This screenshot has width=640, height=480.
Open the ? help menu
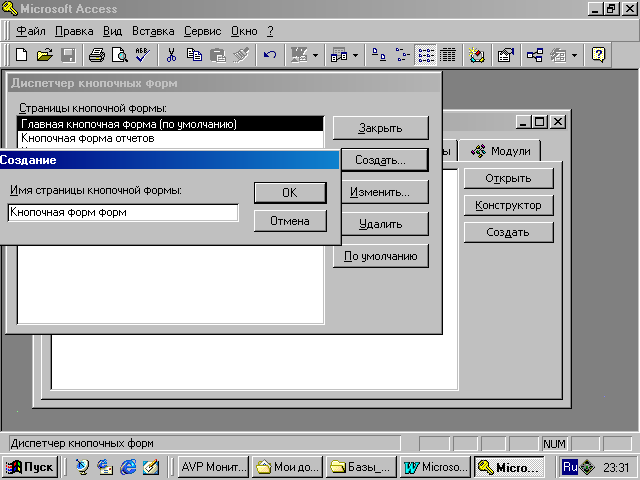[270, 31]
